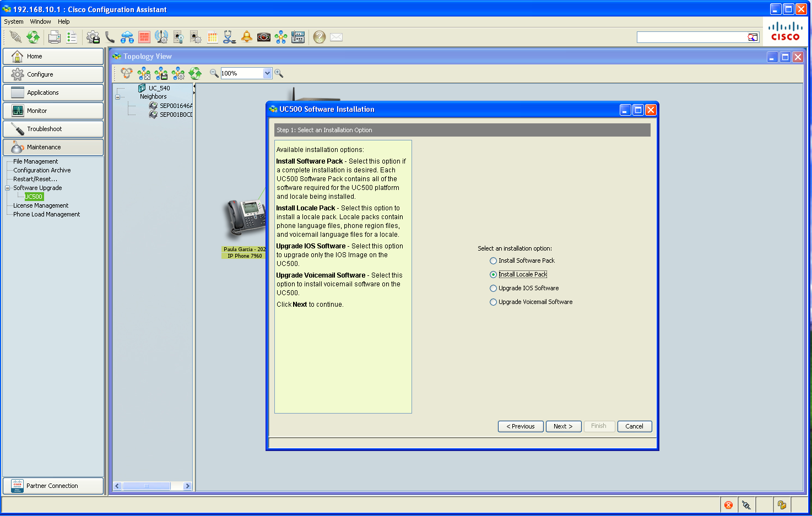This screenshot has height=516, width=812.
Task: Open the Configure panel
Action: point(53,74)
